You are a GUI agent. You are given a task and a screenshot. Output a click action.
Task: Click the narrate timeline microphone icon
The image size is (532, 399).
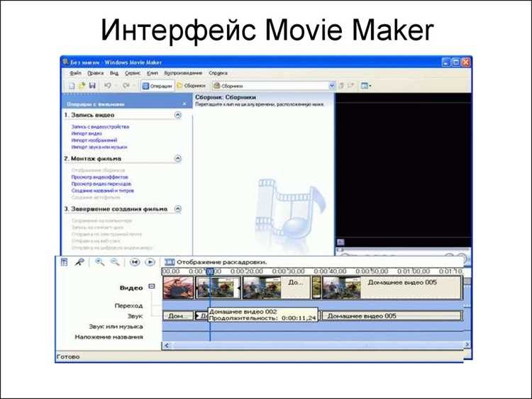coord(79,262)
